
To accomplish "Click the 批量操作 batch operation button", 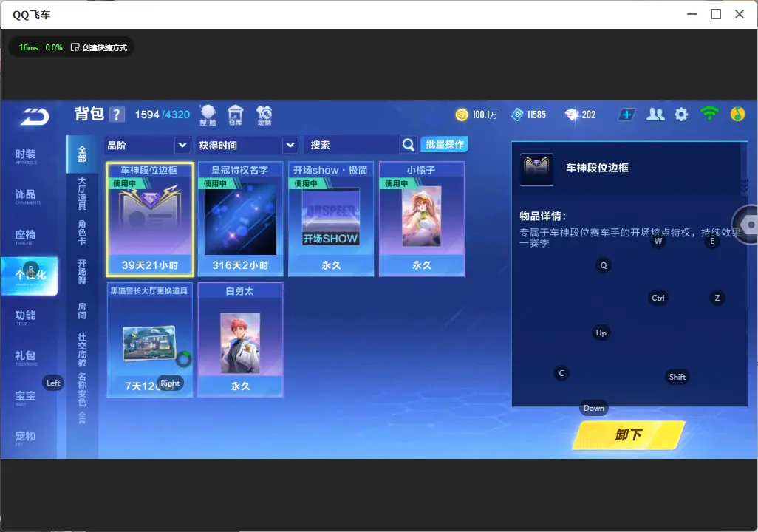I will 444,145.
